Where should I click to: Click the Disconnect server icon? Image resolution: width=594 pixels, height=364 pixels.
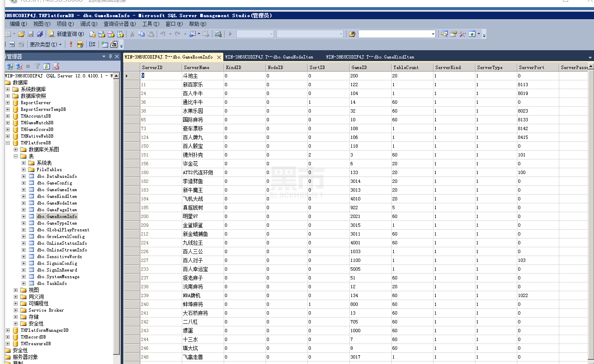click(x=19, y=66)
